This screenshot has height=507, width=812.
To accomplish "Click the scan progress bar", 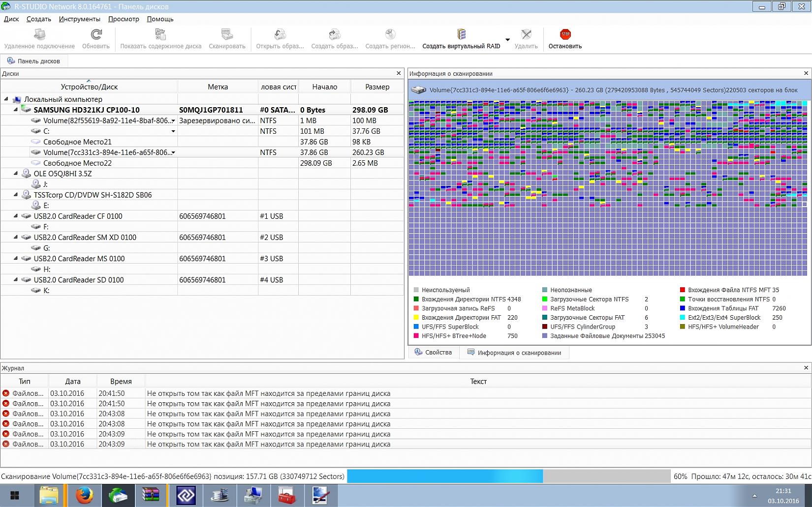I will click(508, 476).
